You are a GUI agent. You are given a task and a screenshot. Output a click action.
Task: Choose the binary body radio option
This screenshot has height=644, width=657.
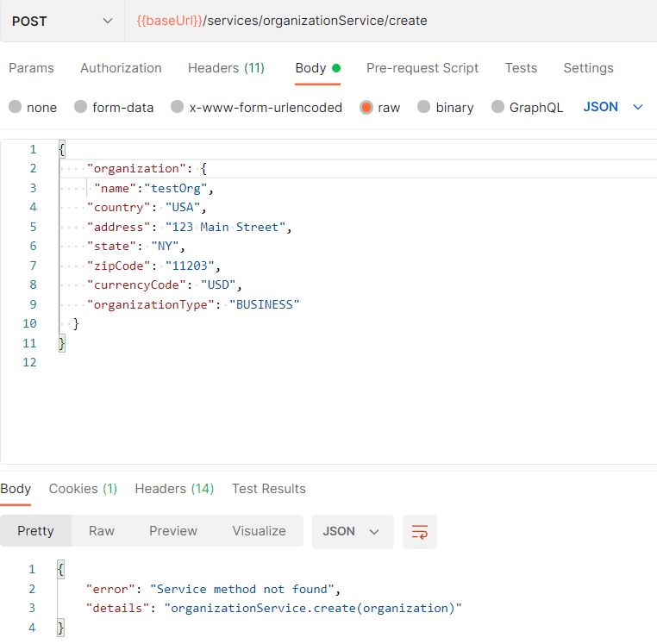point(424,108)
